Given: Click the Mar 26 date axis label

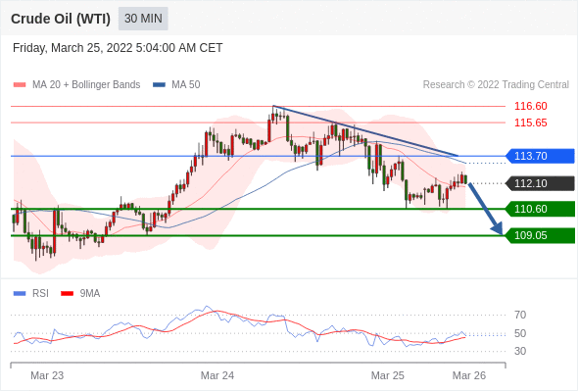Looking at the screenshot, I should [x=469, y=375].
